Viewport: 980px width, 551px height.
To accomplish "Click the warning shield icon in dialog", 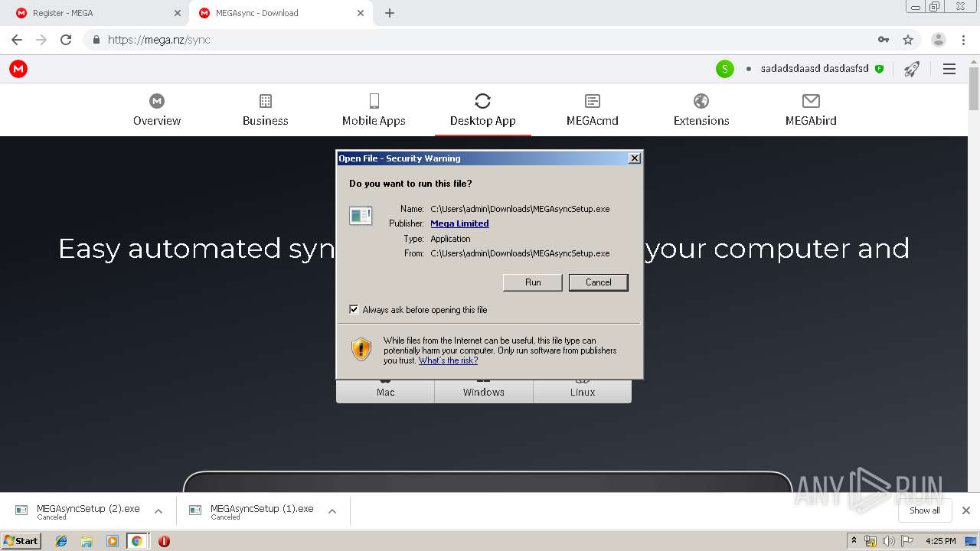I will click(361, 350).
